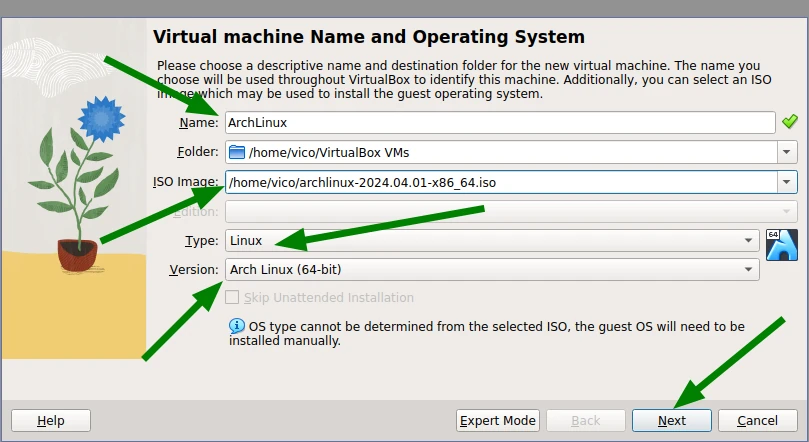Click the disabled Back button

[586, 421]
